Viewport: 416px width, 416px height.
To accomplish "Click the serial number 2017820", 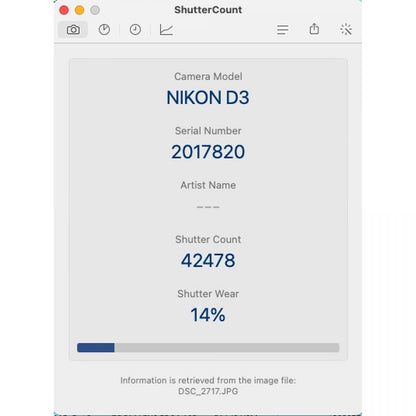I will (208, 152).
